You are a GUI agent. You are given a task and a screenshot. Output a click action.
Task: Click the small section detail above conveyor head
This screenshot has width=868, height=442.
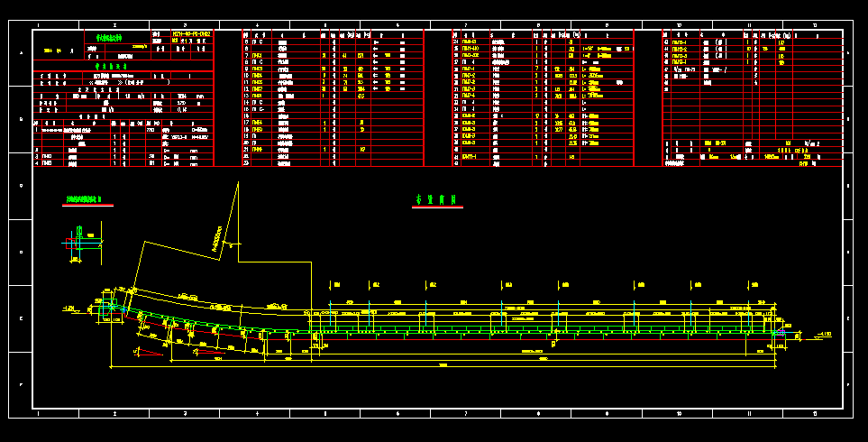pyautogui.click(x=75, y=243)
